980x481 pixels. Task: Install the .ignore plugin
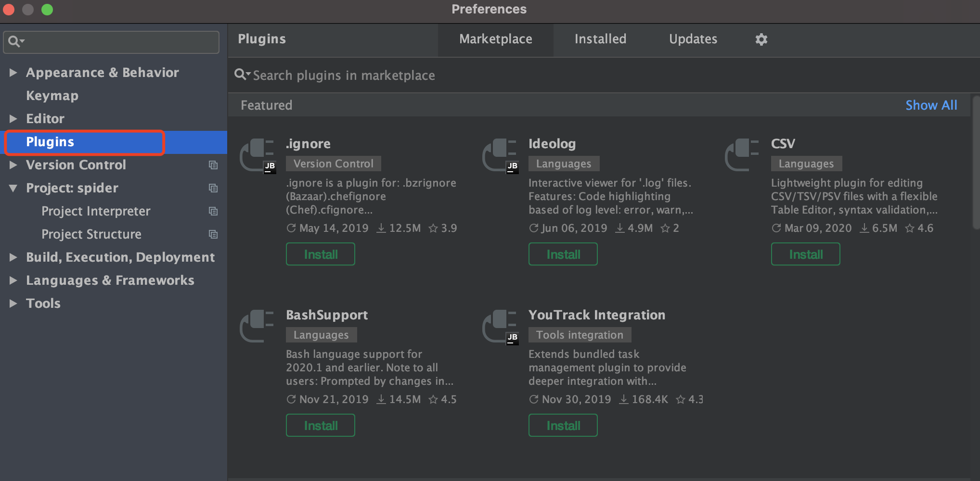(x=321, y=254)
